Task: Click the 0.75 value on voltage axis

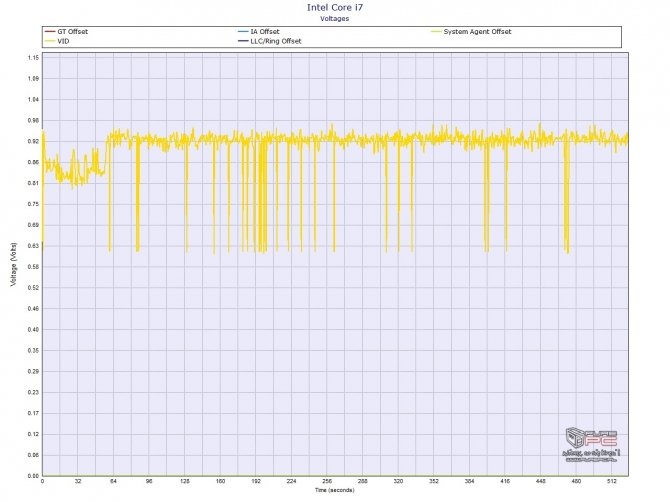Action: pyautogui.click(x=33, y=204)
